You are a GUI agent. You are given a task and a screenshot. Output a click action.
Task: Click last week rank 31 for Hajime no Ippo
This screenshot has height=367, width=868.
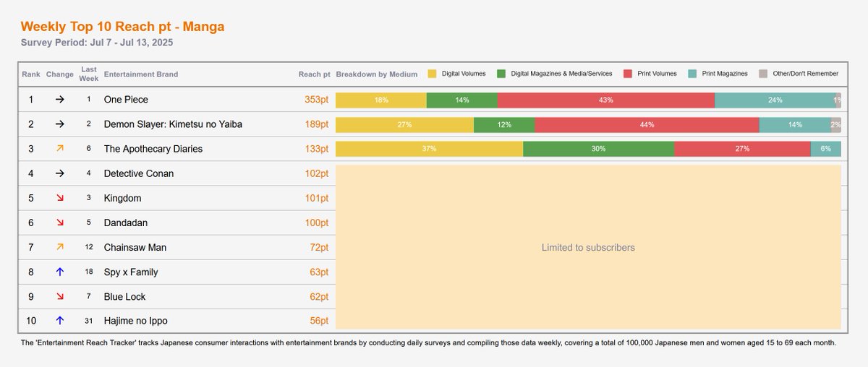click(90, 321)
